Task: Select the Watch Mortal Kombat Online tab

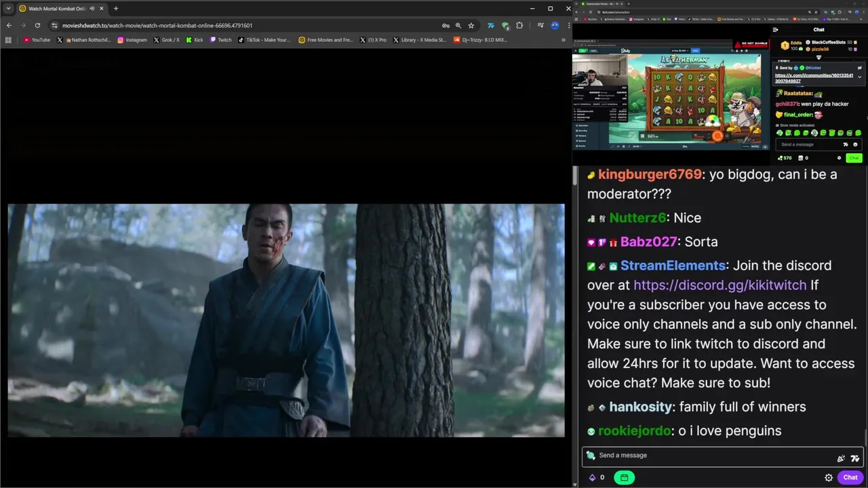Action: point(61,8)
